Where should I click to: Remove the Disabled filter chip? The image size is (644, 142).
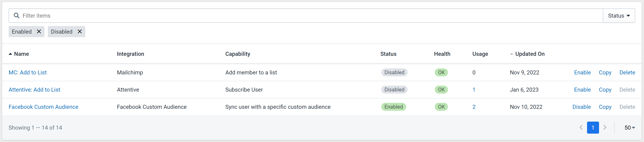point(80,32)
